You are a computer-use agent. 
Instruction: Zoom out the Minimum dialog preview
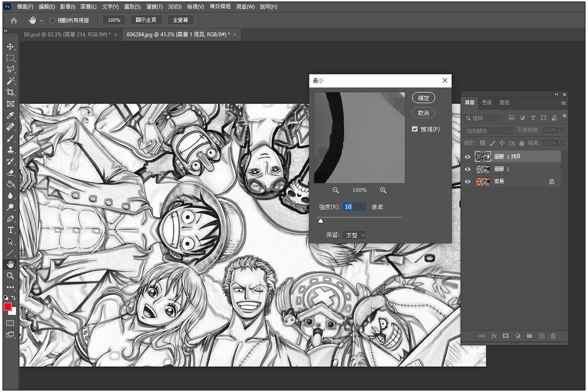(x=336, y=190)
